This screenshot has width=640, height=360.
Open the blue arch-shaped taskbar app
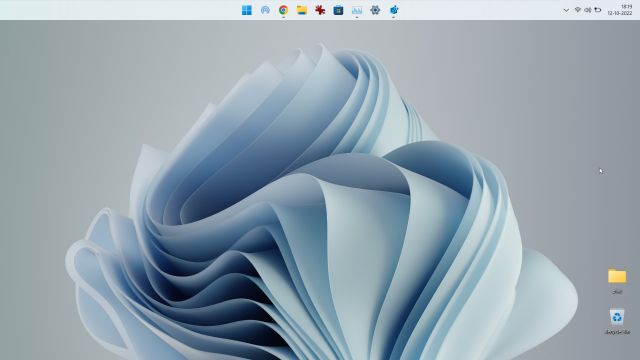coord(265,10)
